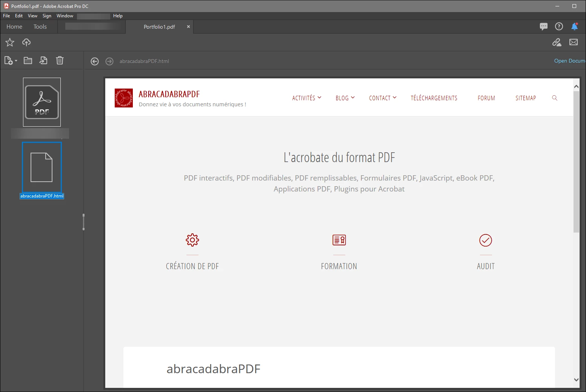Screen dimensions: 586x392
Task: Click the send by email envelope icon
Action: coord(574,42)
